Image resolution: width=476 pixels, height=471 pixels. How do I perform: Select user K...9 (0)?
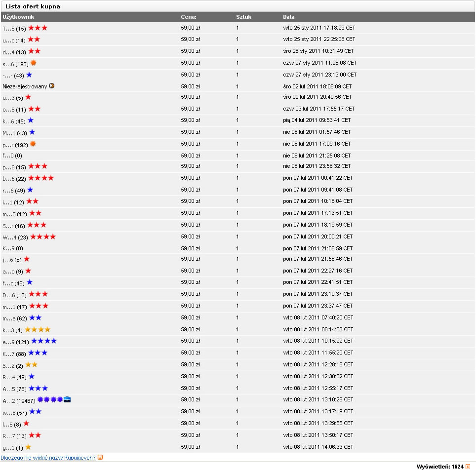tap(13, 248)
